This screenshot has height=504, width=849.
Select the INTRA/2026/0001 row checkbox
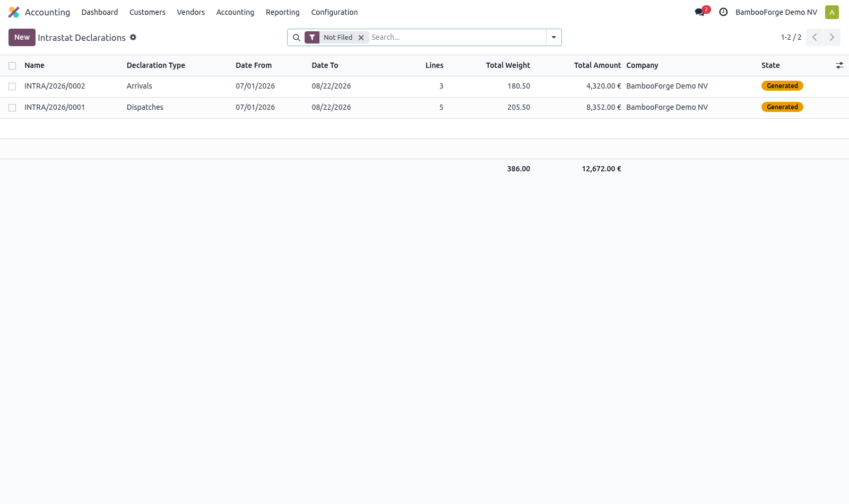point(12,108)
